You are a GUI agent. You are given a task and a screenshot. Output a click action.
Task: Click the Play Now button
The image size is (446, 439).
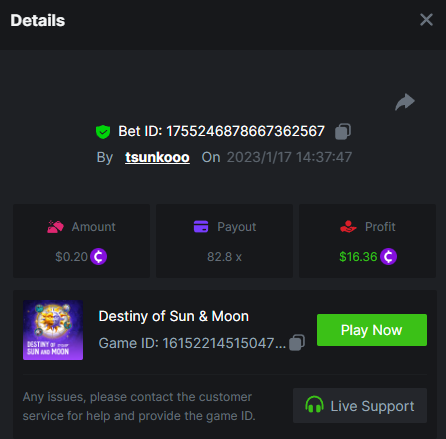372,330
